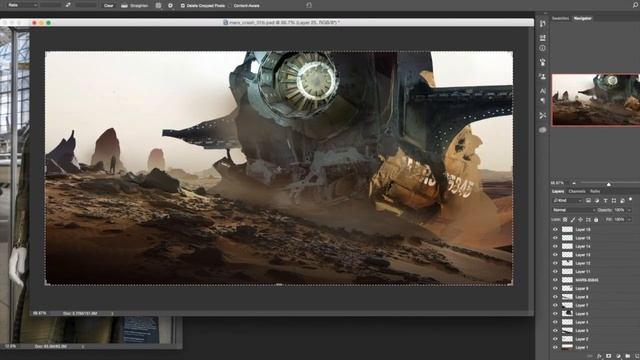Hide Layer 14 visibility eye

(555, 247)
